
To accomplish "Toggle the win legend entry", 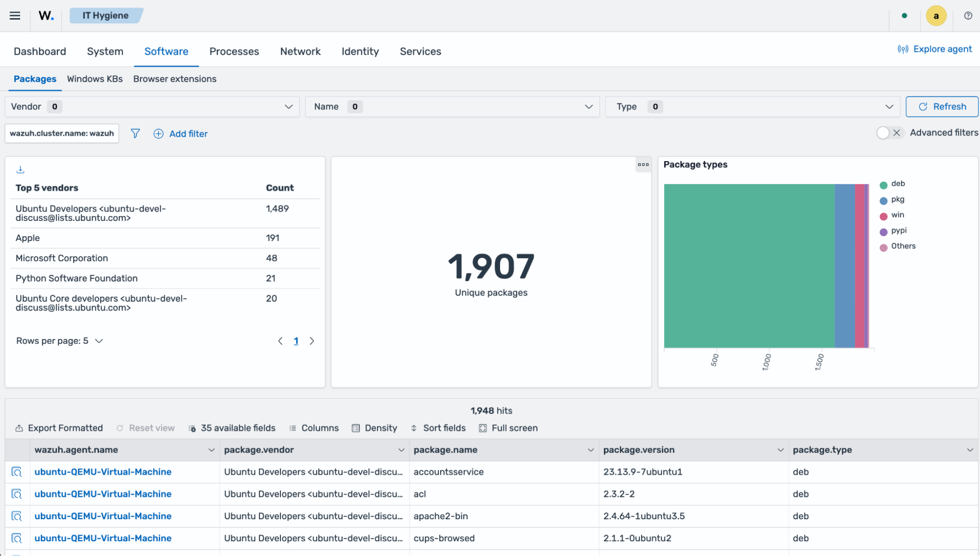I will (892, 215).
